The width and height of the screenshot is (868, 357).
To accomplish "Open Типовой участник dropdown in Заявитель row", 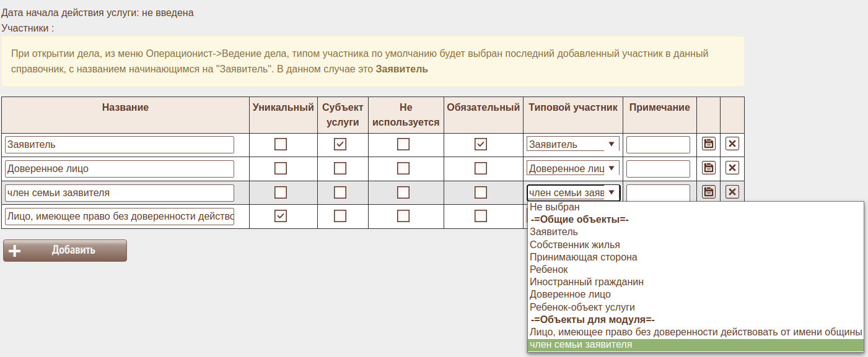I will coord(572,144).
